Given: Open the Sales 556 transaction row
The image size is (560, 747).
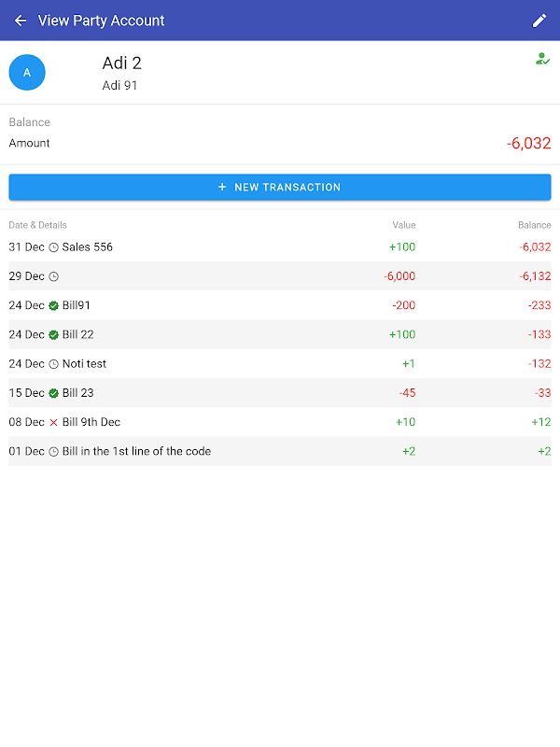Looking at the screenshot, I should point(280,247).
